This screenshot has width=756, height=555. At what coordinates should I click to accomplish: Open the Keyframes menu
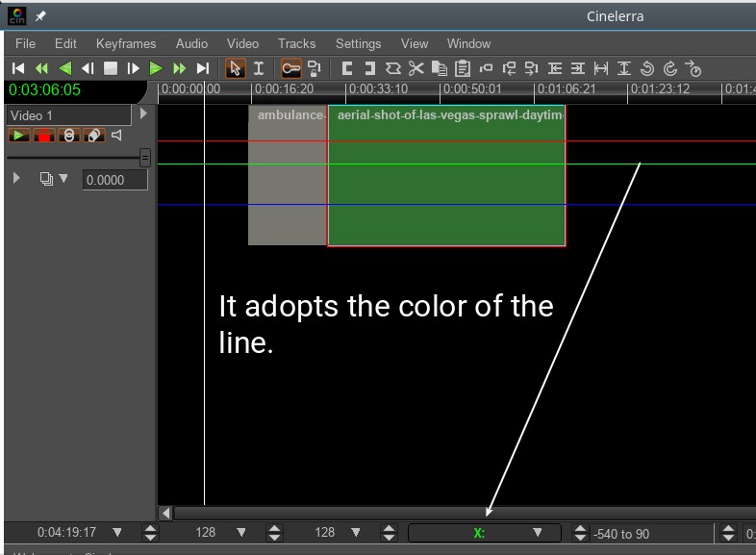[x=125, y=43]
